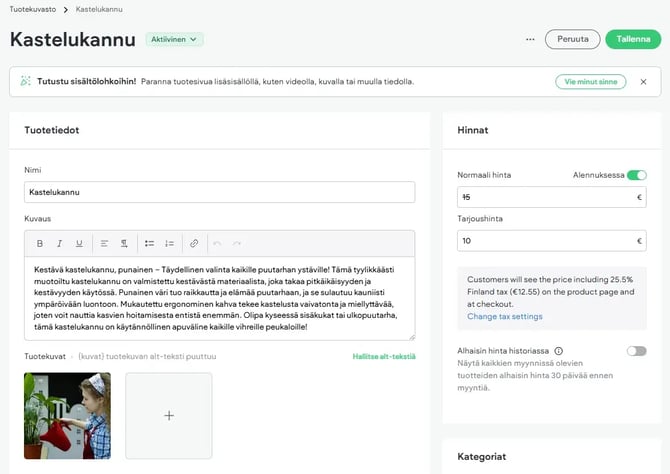Show info about Alhaisin hinta historiassa

(558, 351)
